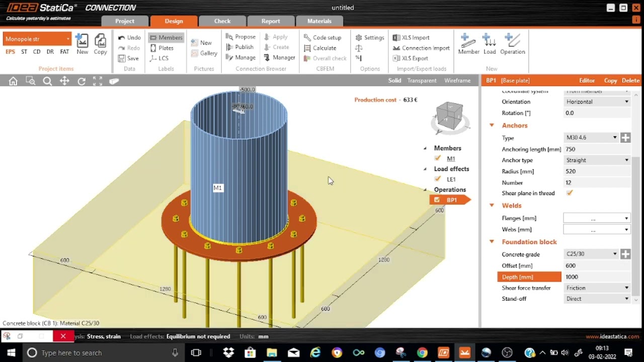Copy the current project item
The width and height of the screenshot is (644, 362).
click(100, 44)
